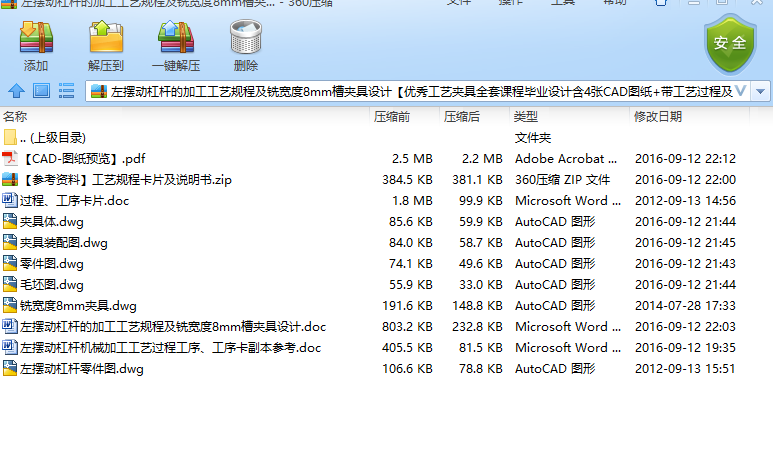Select Word icon of 过程、工序卡片.doc
The height and width of the screenshot is (452, 773).
(x=10, y=200)
